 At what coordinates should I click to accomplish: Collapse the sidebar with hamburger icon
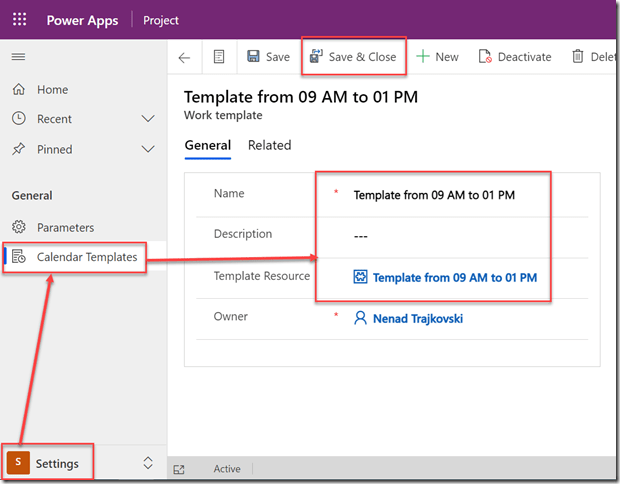click(18, 57)
